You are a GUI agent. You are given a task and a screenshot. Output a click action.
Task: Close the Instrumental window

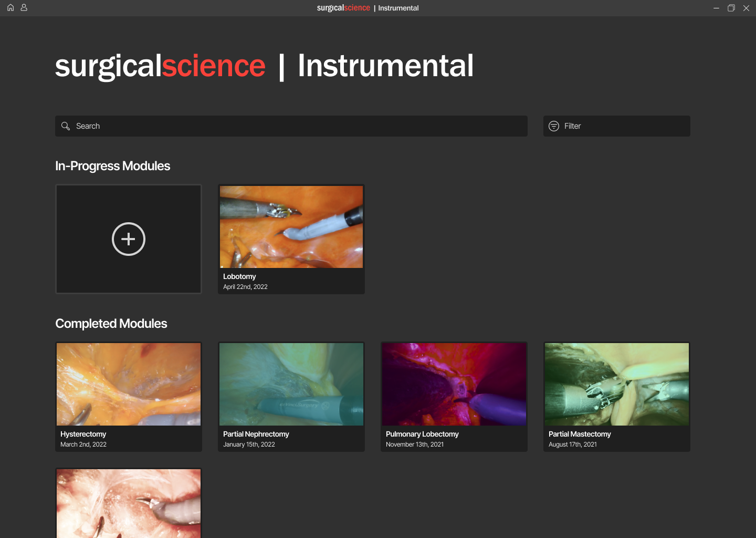click(x=746, y=8)
